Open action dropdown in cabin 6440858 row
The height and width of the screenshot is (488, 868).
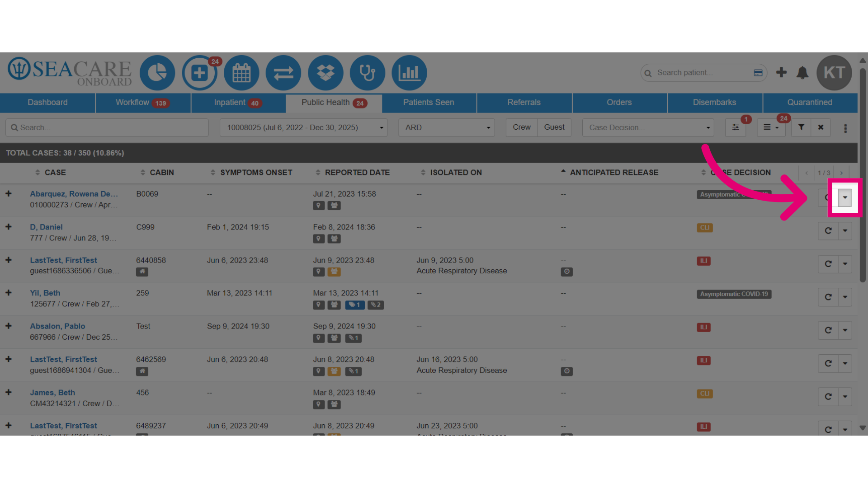click(x=845, y=264)
